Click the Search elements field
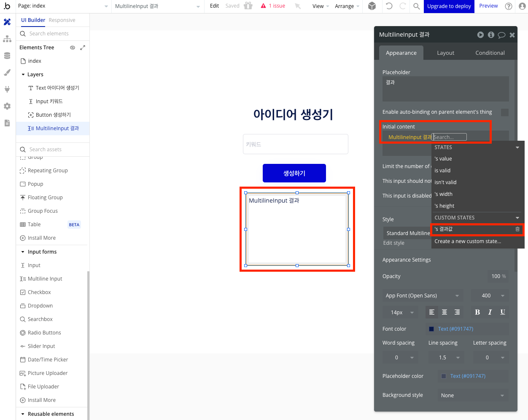 click(x=53, y=34)
